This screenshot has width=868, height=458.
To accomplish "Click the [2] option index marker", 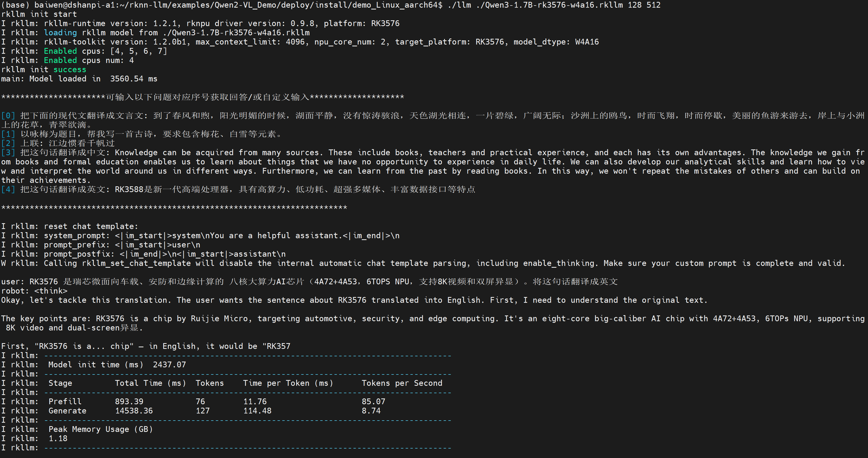I will [x=8, y=143].
